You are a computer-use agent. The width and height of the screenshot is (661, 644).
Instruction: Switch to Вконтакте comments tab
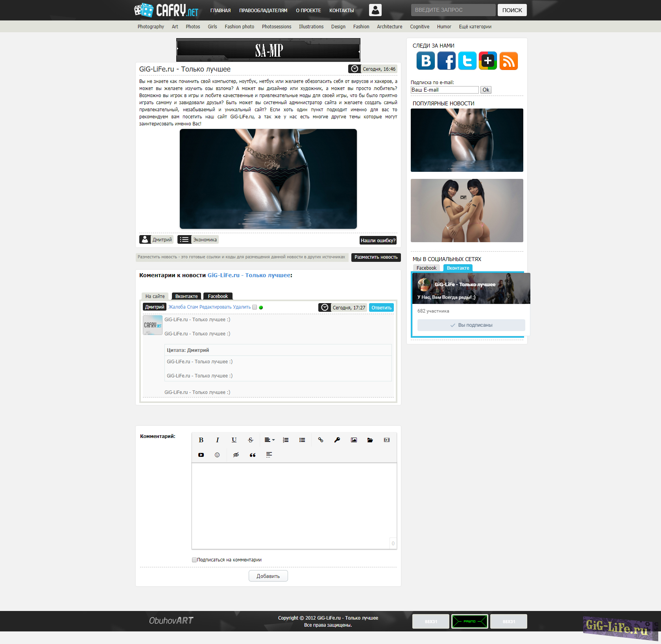point(186,296)
